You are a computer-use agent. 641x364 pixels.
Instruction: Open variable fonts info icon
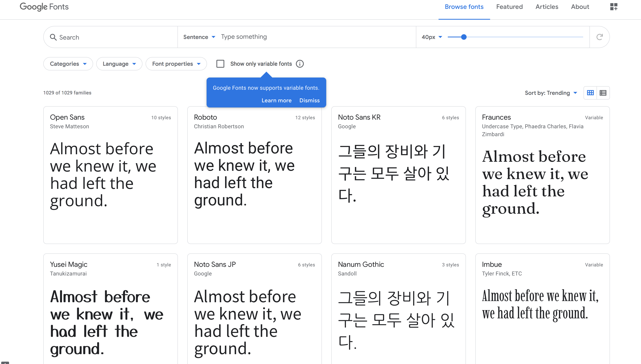[x=300, y=64]
